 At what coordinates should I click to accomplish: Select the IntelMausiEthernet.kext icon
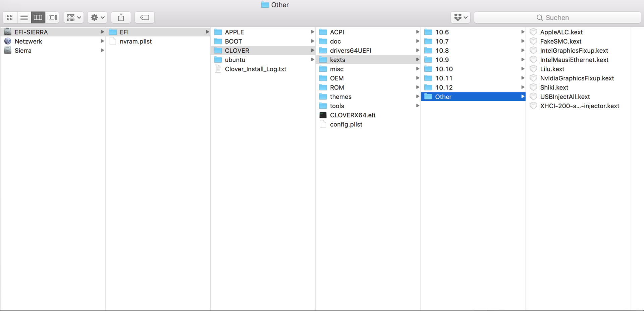coord(533,60)
